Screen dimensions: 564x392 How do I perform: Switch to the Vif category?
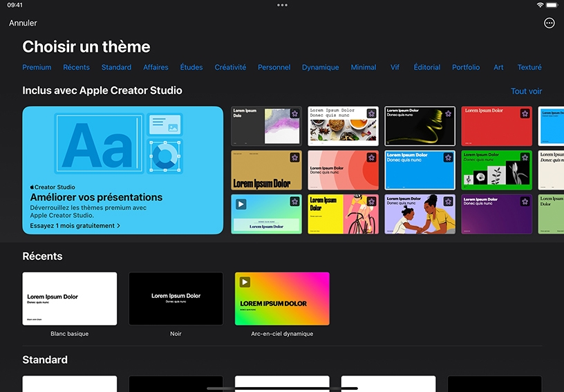pyautogui.click(x=395, y=67)
